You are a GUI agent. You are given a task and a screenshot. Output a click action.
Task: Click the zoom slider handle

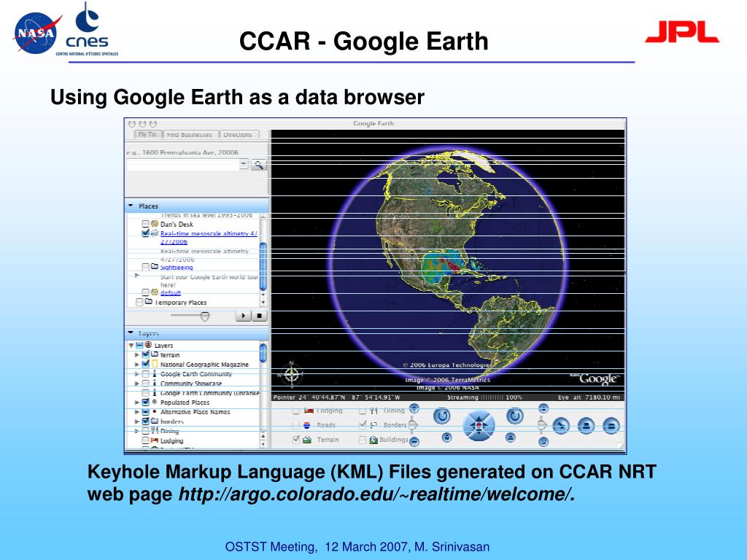pyautogui.click(x=413, y=425)
